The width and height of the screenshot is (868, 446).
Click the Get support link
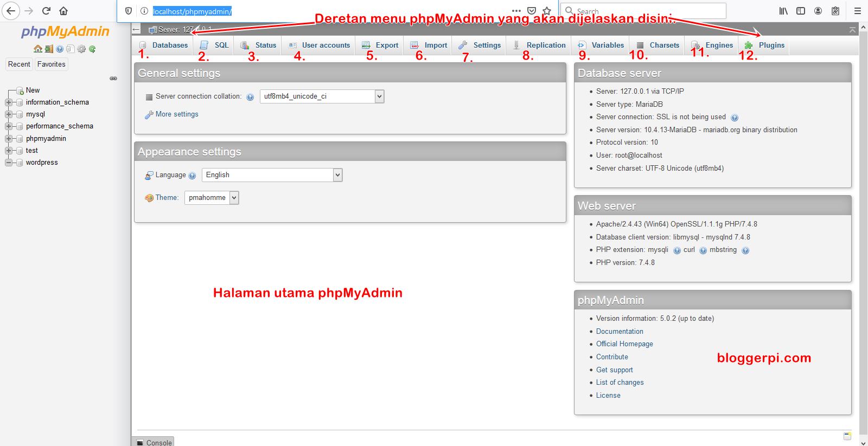[x=615, y=370]
